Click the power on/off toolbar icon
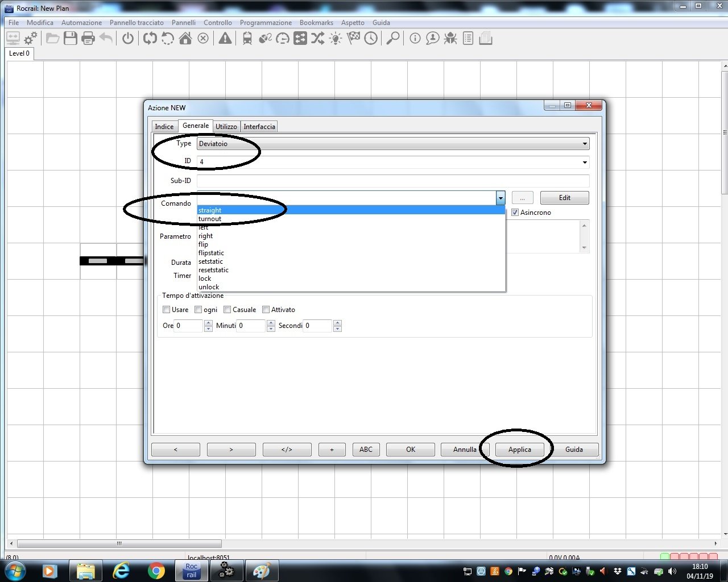Viewport: 728px width, 582px height. click(128, 39)
